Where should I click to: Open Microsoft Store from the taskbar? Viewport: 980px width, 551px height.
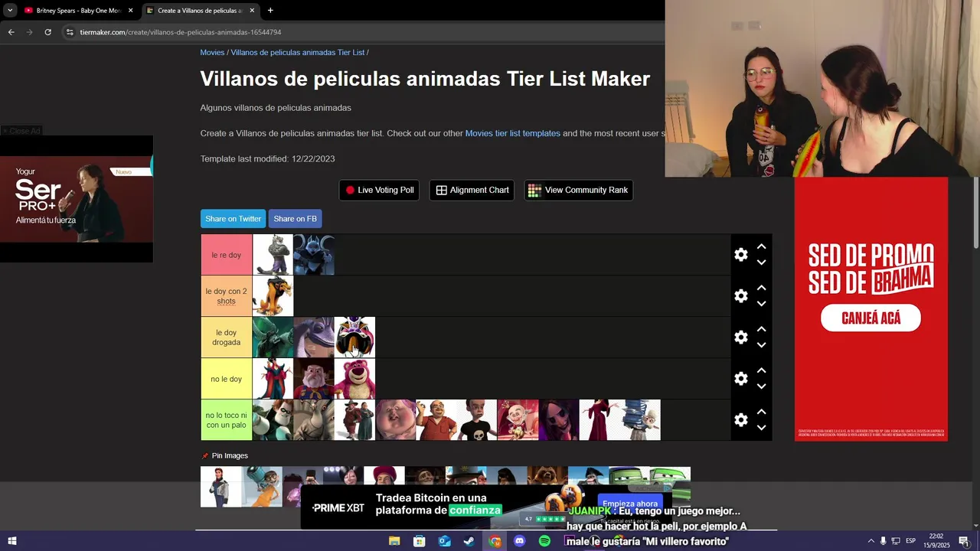[419, 541]
